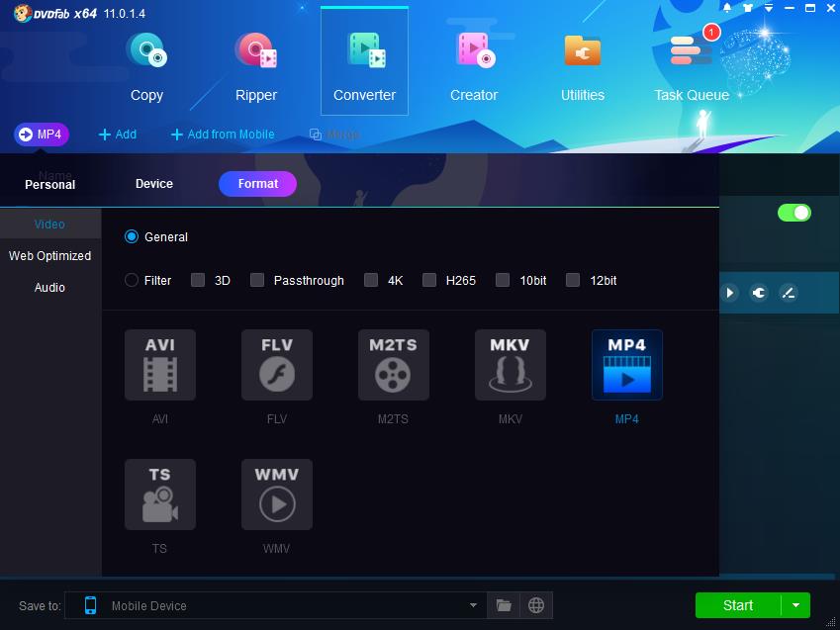
Task: Choose the TS format icon
Action: [x=160, y=495]
